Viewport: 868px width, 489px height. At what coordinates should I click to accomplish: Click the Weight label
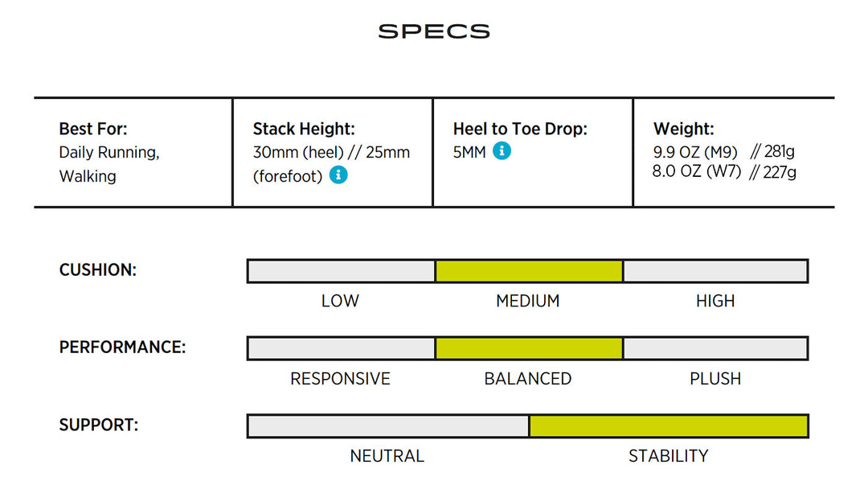pos(684,129)
